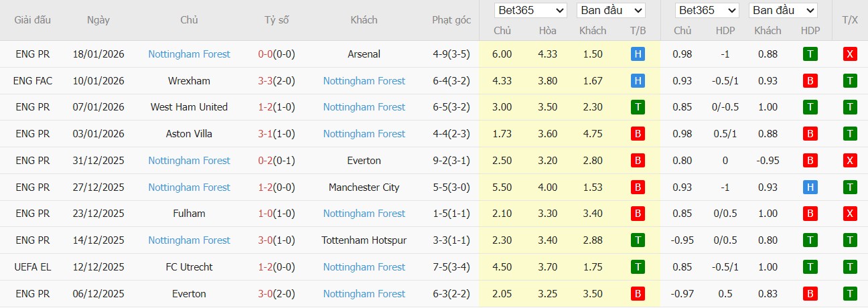Click red B handicap badge in Wrexham row
The height and width of the screenshot is (308, 868).
pyautogui.click(x=810, y=81)
